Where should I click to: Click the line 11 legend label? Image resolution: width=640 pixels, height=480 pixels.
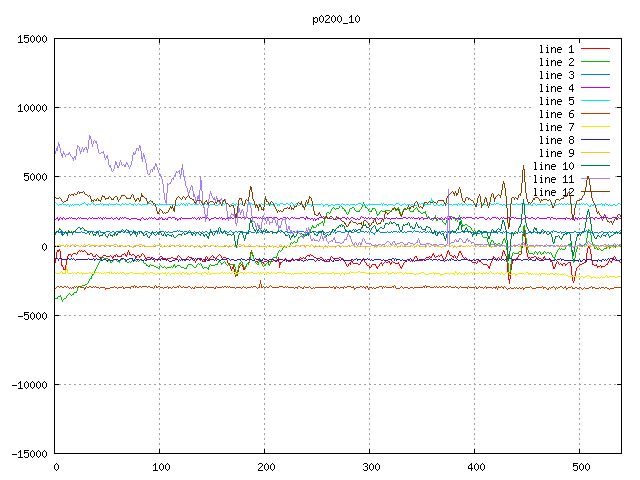coord(553,179)
